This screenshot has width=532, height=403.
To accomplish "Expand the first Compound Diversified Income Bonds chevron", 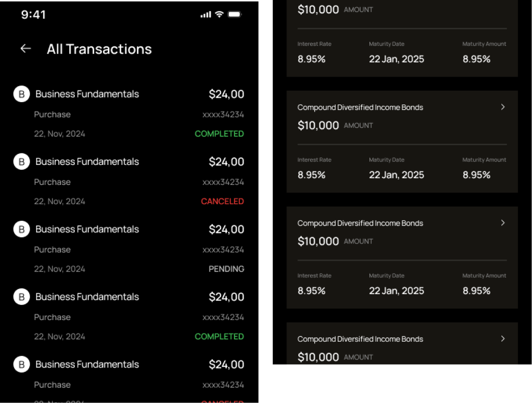I will 503,107.
